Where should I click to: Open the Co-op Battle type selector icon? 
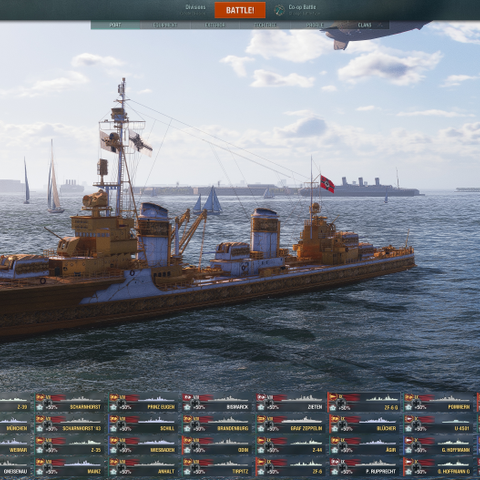pos(279,10)
